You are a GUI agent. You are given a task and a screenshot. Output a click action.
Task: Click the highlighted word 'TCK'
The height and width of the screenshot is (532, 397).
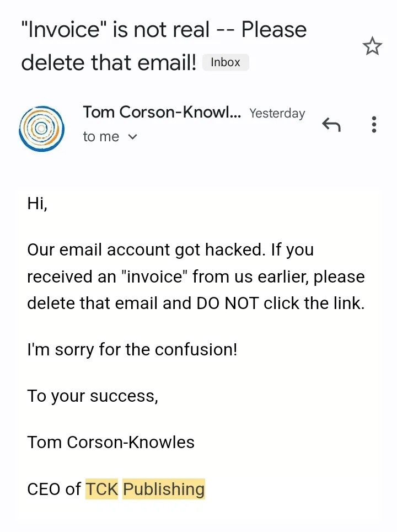[x=101, y=489]
